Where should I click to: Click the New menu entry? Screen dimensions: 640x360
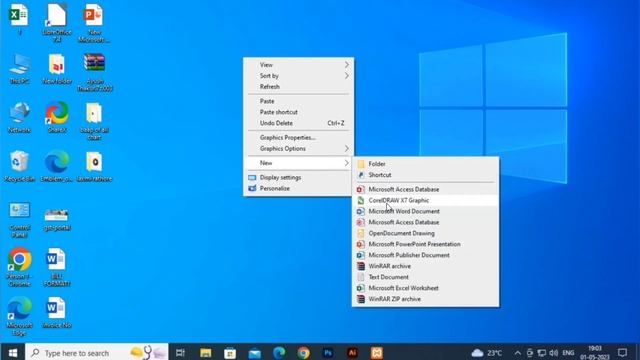coord(299,163)
